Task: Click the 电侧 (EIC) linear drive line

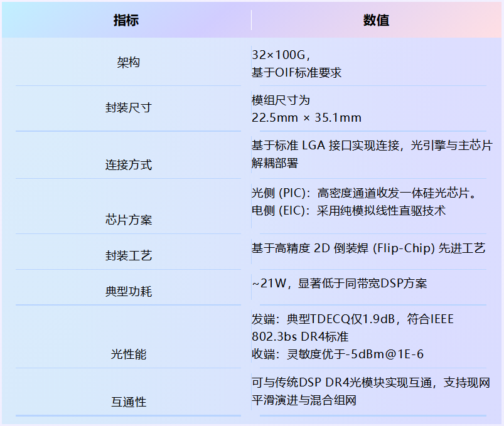Action: pyautogui.click(x=348, y=211)
